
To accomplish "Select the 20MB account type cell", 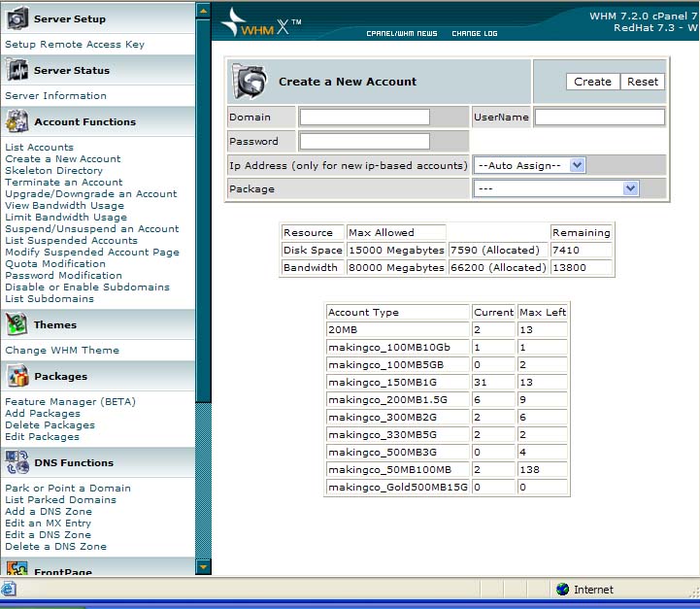I will point(397,329).
